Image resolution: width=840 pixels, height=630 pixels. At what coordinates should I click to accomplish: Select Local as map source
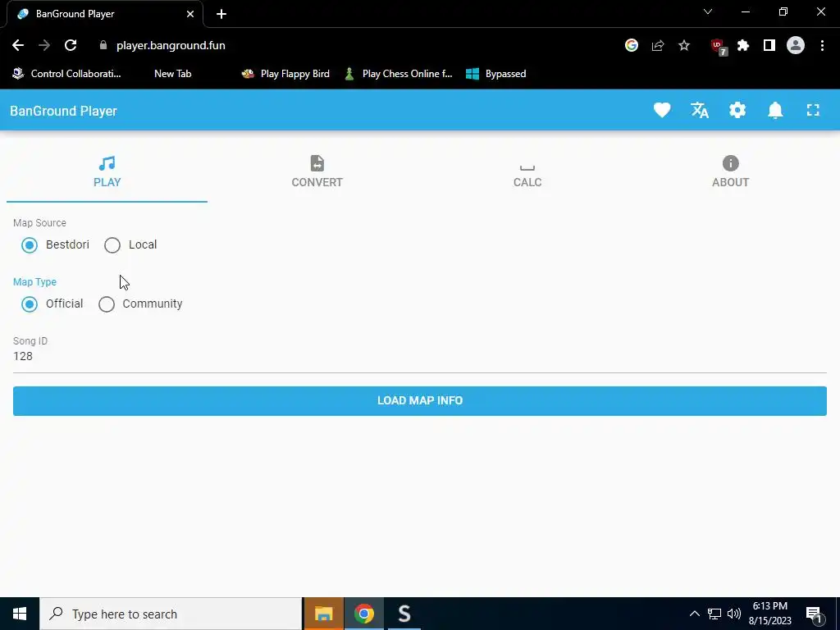112,245
